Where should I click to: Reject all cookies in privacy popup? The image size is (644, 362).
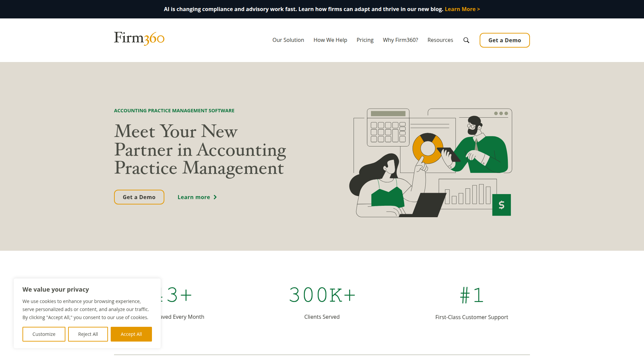88,334
